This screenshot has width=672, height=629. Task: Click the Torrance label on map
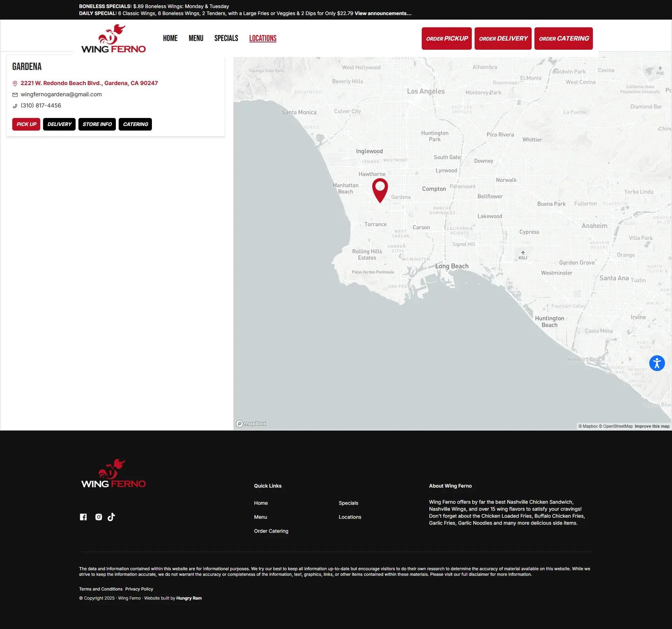click(376, 224)
